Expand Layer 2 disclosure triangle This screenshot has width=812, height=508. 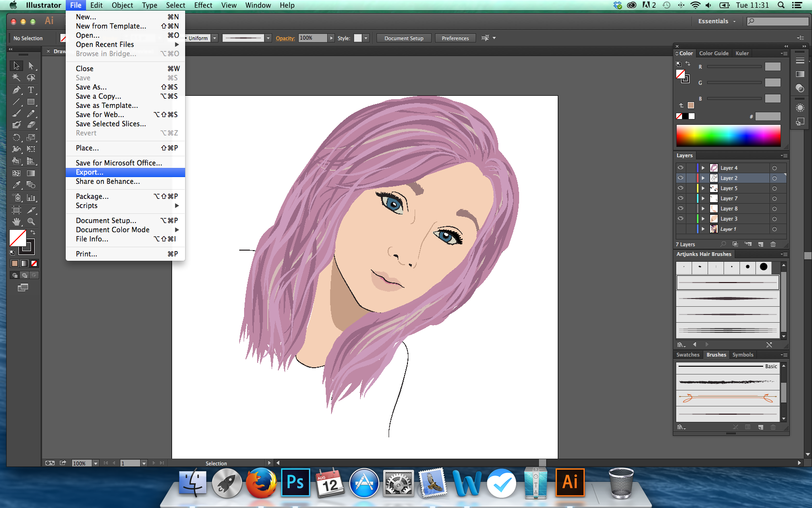pos(703,178)
